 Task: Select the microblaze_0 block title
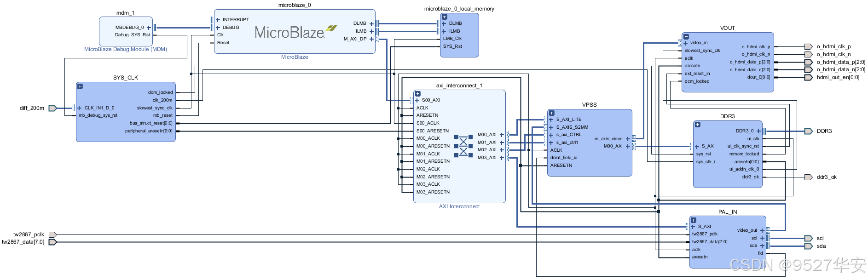[295, 5]
